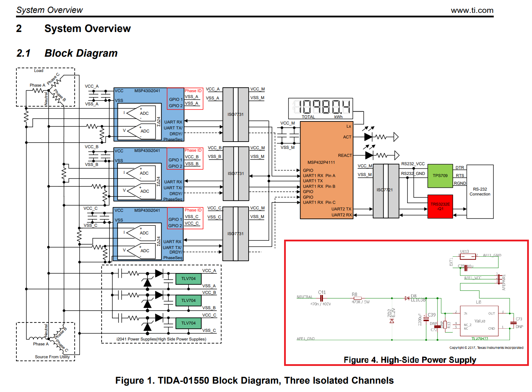
Task: Click the green TPS709 block
Action: click(x=440, y=176)
